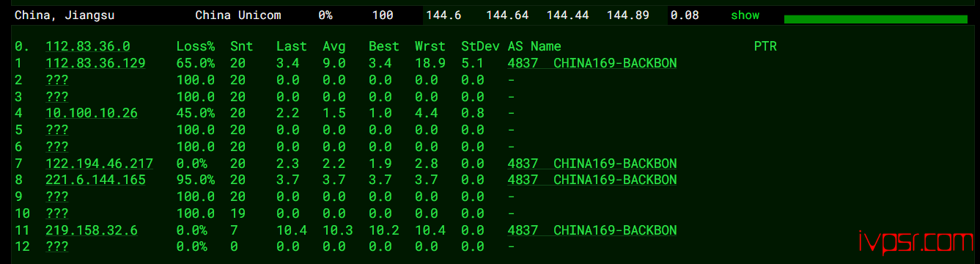Click the 100 sent count in the summary row
This screenshot has width=980, height=264.
click(383, 15)
